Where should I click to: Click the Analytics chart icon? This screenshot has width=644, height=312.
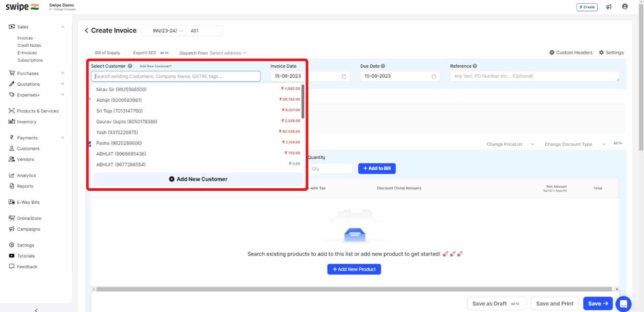coord(12,175)
